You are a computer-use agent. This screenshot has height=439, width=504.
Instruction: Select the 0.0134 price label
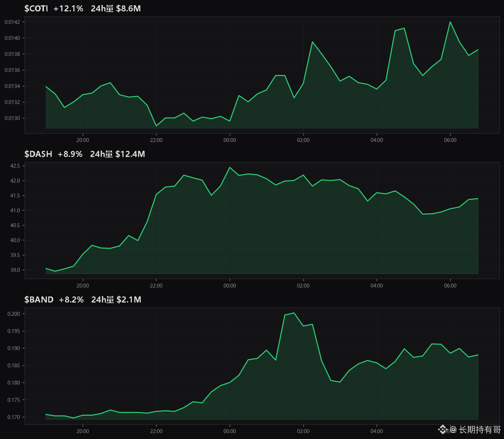coord(12,86)
